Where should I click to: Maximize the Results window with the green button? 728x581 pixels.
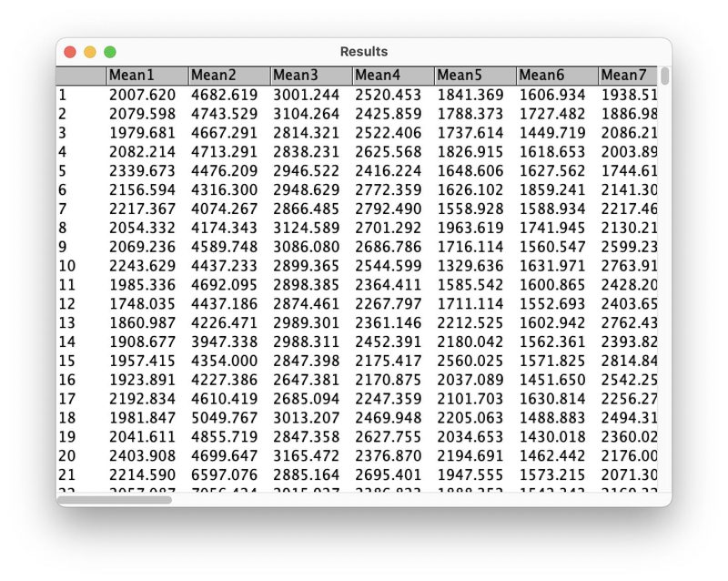(110, 52)
